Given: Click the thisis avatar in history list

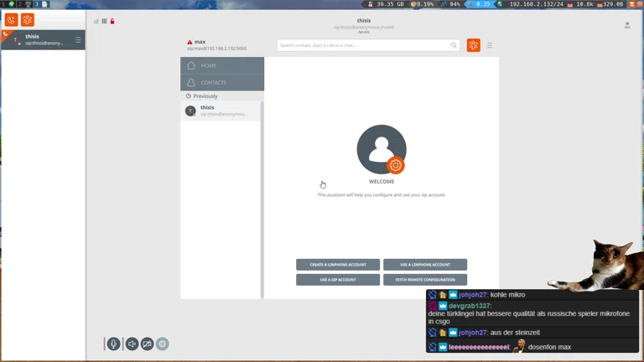Looking at the screenshot, I should click(190, 111).
